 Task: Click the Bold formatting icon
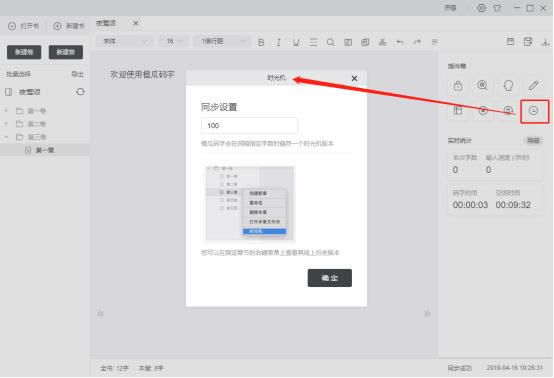(x=261, y=42)
